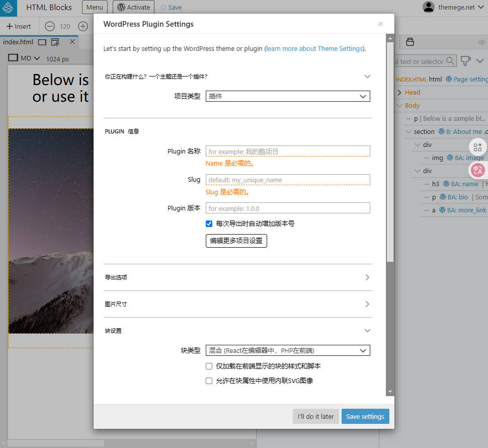Screen dimensions: 488x448
Task: Click the page horizontal scrollbar at bottom
Action: click(55, 442)
